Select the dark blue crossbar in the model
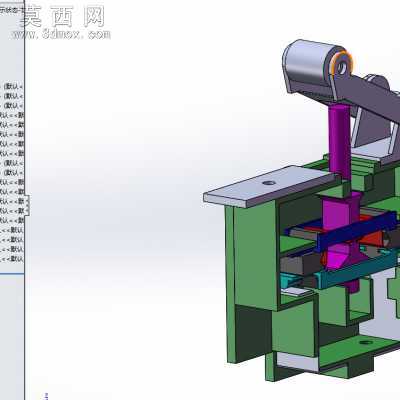 pyautogui.click(x=357, y=231)
